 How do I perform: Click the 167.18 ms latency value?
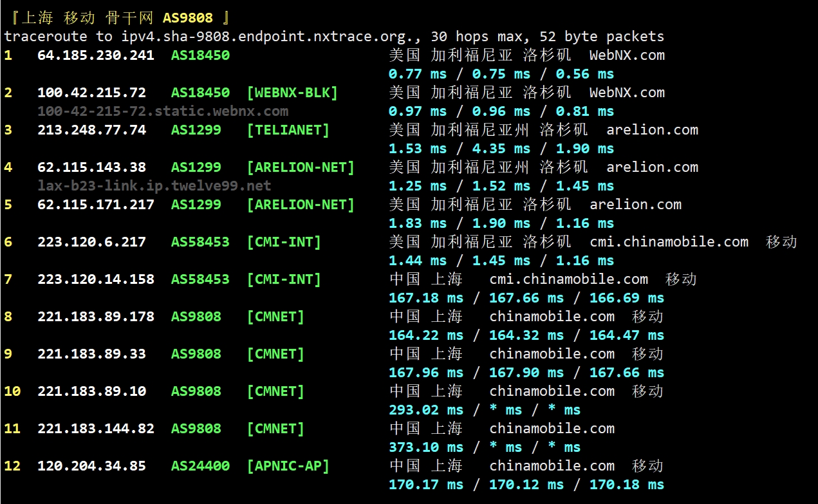coord(426,298)
